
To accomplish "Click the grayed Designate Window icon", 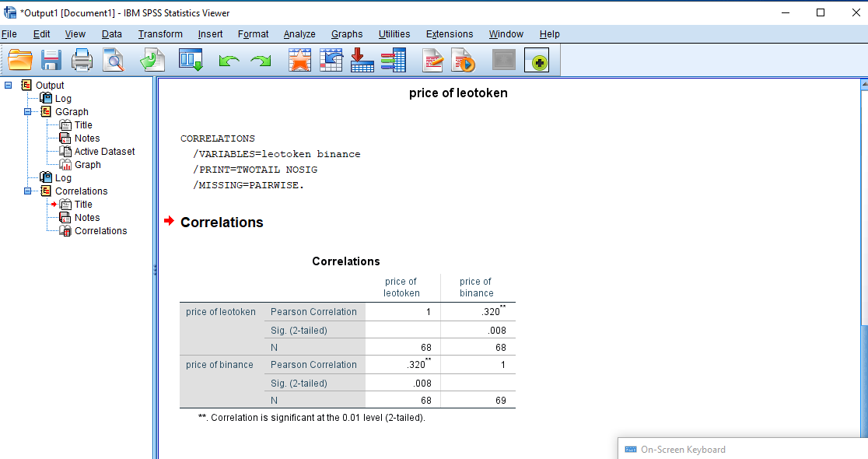I will tap(504, 60).
